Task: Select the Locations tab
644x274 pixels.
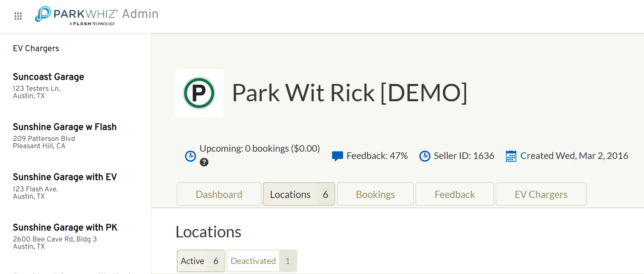Action: click(x=299, y=194)
